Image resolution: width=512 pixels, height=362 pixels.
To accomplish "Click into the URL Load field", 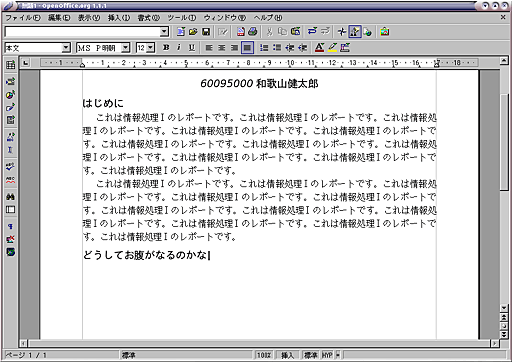I will tap(82, 32).
